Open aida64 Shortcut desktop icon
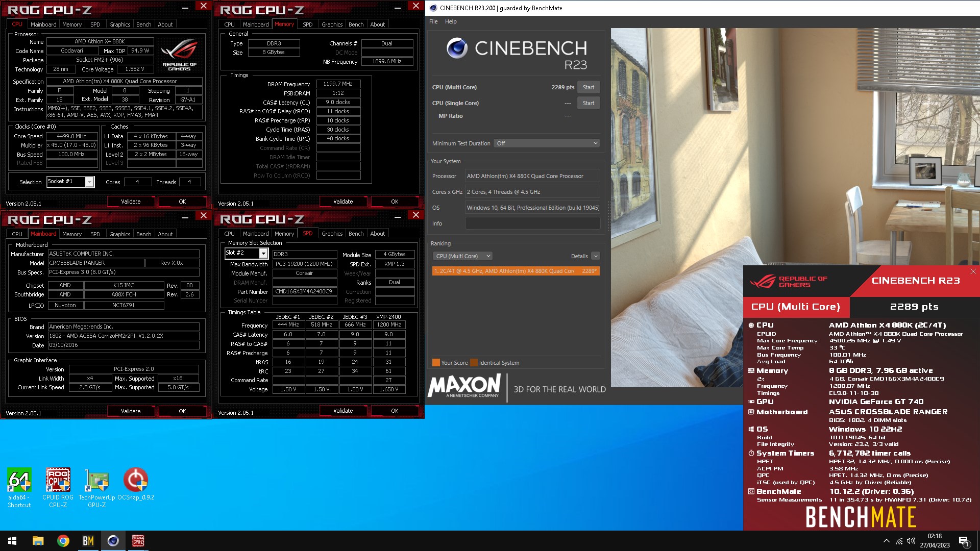 tap(19, 487)
